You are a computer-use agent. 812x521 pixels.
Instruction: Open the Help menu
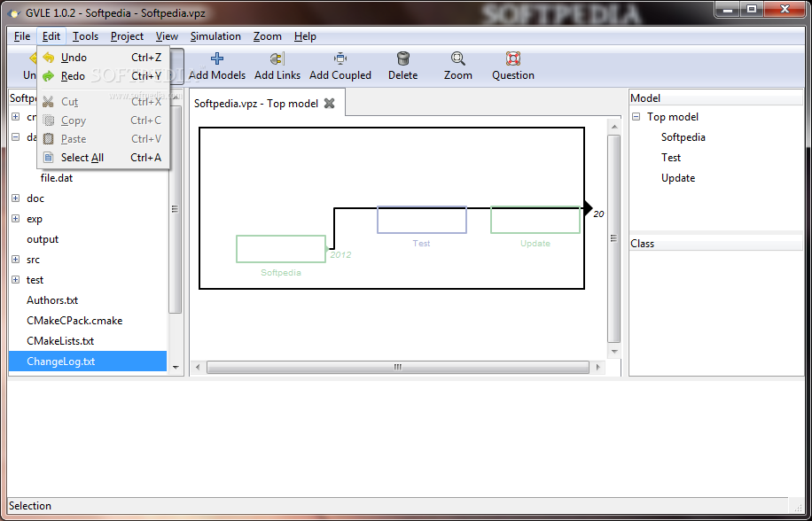click(305, 36)
